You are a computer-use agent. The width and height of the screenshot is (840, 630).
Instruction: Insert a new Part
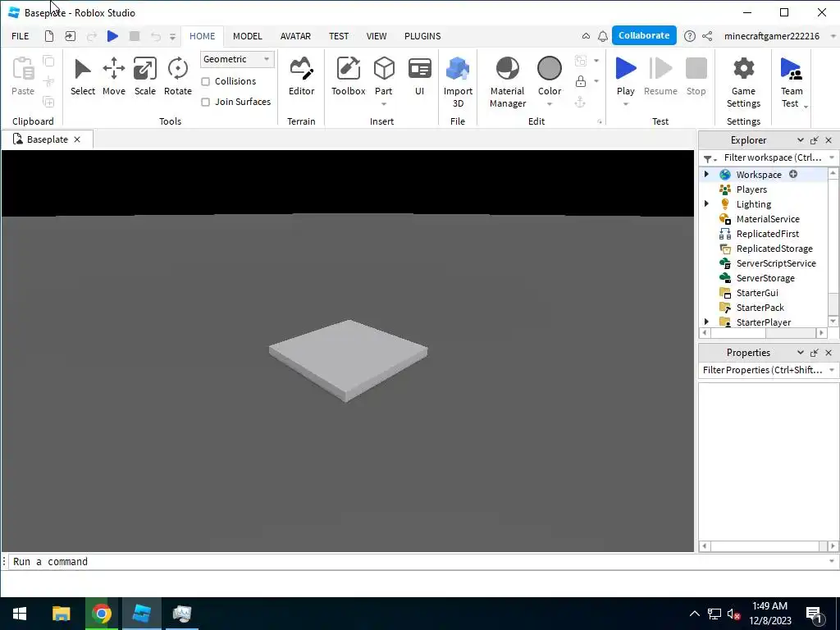point(384,75)
